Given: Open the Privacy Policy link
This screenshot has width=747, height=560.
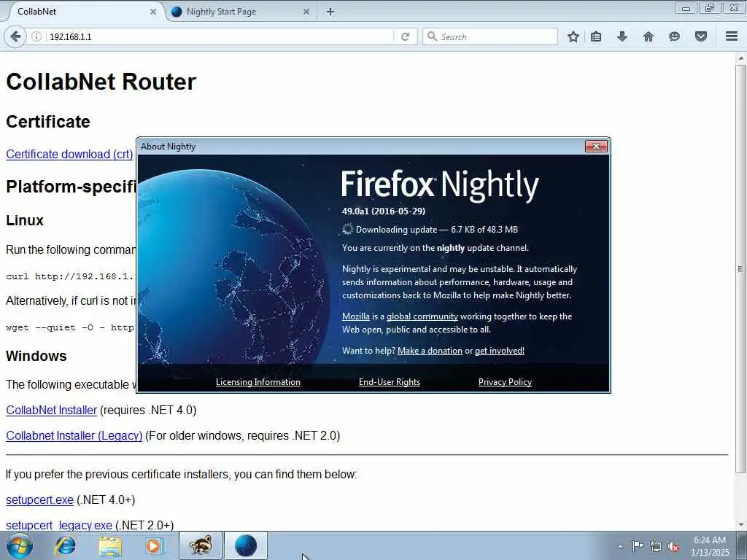Looking at the screenshot, I should [x=505, y=382].
